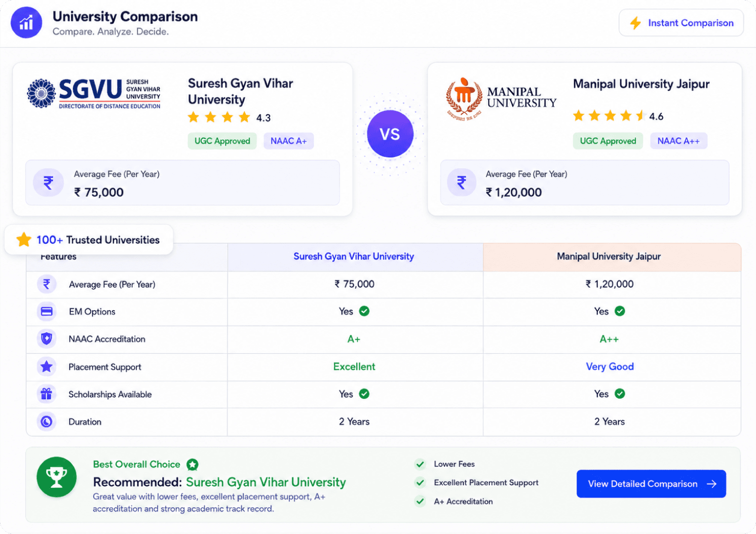Click the 4.3 star rating
The image size is (756, 534).
[x=229, y=118]
